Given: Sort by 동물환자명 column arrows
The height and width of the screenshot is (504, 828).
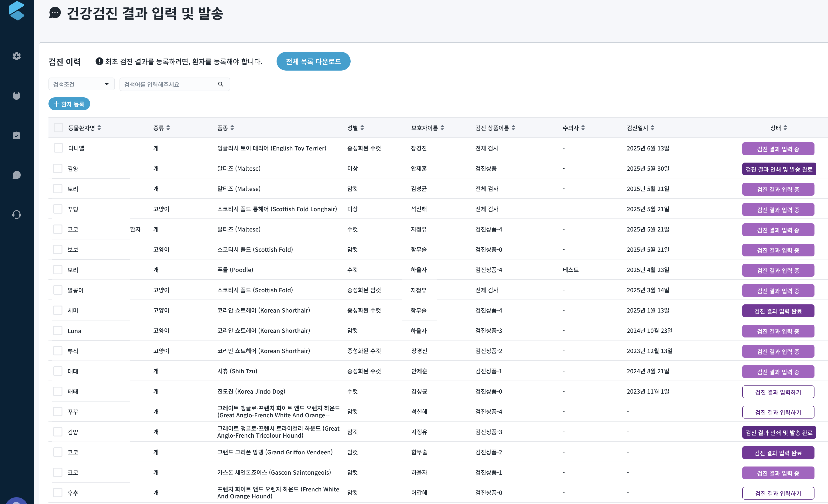Looking at the screenshot, I should pyautogui.click(x=99, y=128).
